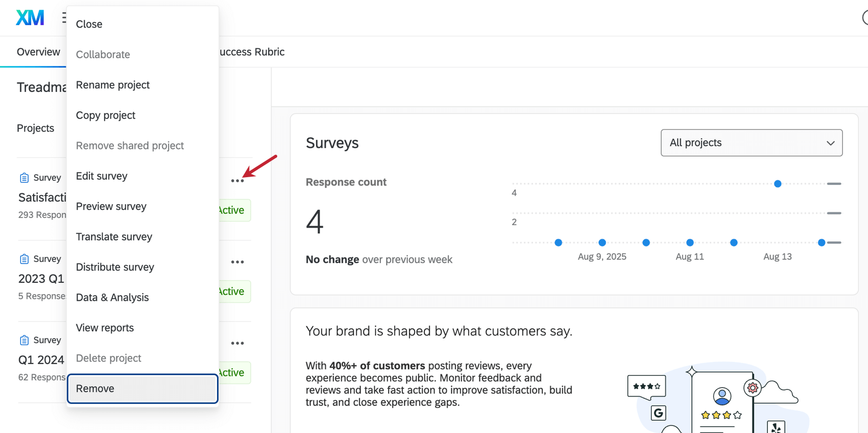The image size is (868, 433).
Task: Click Edit survey menu entry
Action: tap(102, 176)
